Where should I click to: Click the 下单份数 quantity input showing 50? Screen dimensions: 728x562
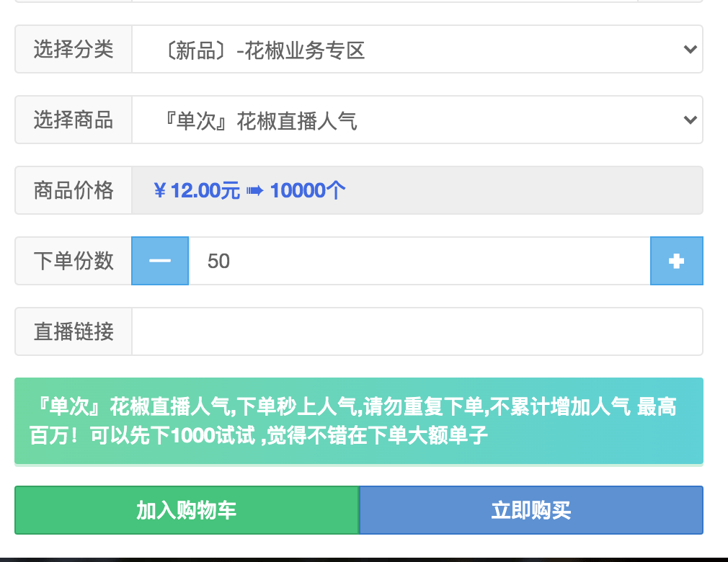[x=417, y=261]
